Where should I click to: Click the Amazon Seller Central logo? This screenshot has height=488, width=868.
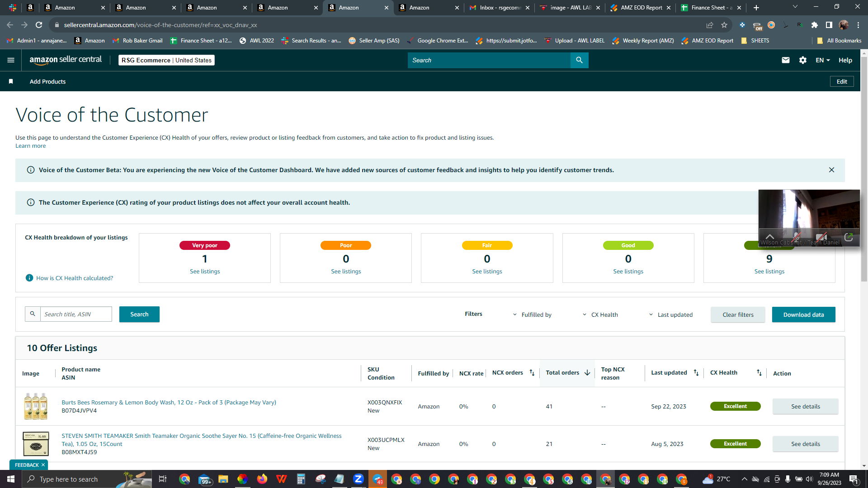pyautogui.click(x=66, y=60)
